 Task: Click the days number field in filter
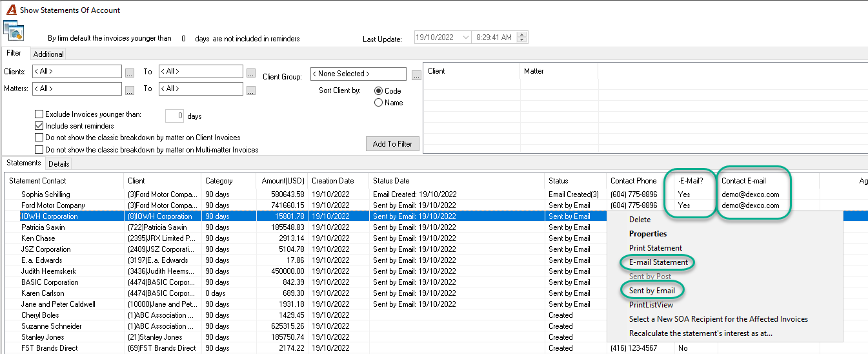pyautogui.click(x=175, y=116)
